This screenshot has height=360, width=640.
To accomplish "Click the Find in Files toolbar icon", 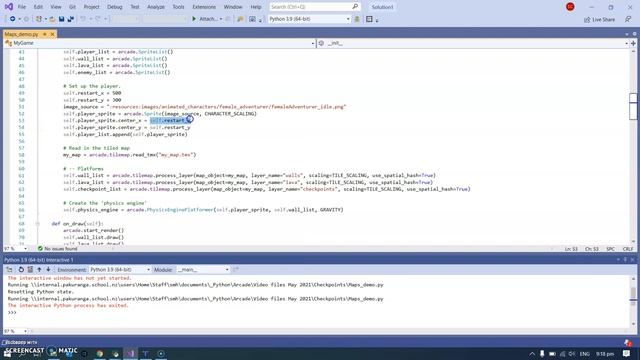I will pos(240,19).
